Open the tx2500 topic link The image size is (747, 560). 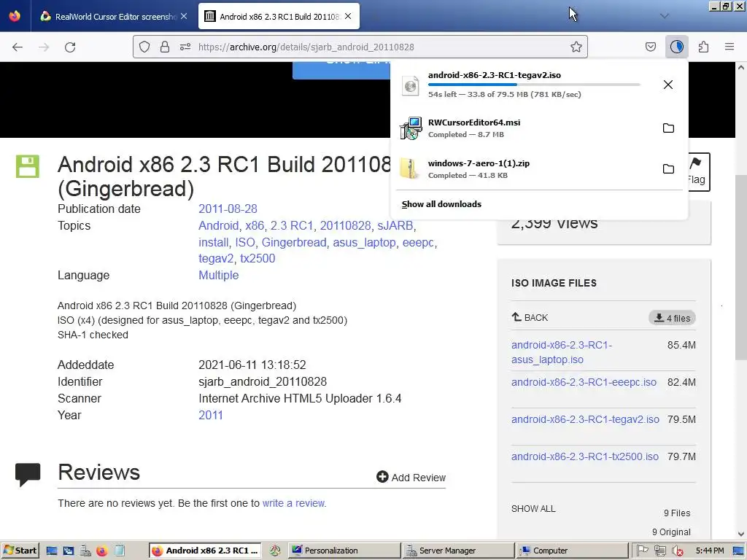tap(258, 259)
